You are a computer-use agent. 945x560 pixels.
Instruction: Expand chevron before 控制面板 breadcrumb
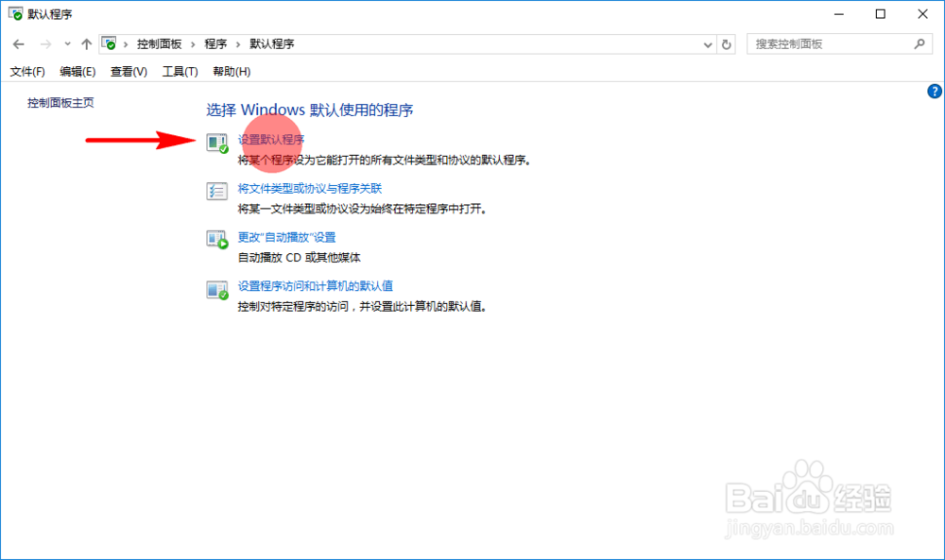(126, 44)
